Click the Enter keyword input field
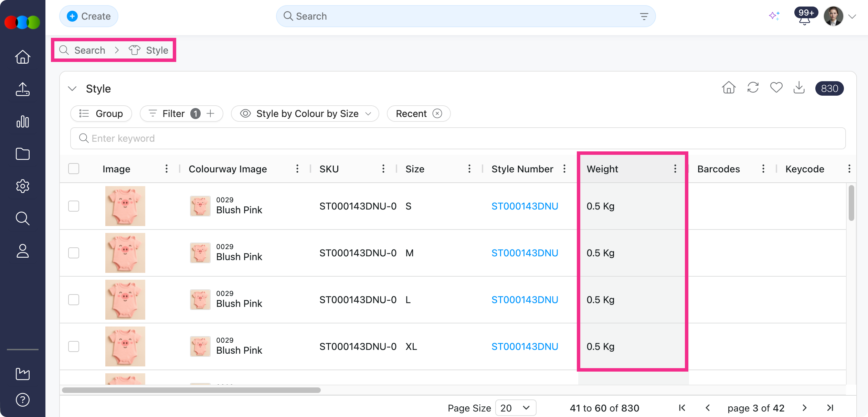 coord(458,138)
